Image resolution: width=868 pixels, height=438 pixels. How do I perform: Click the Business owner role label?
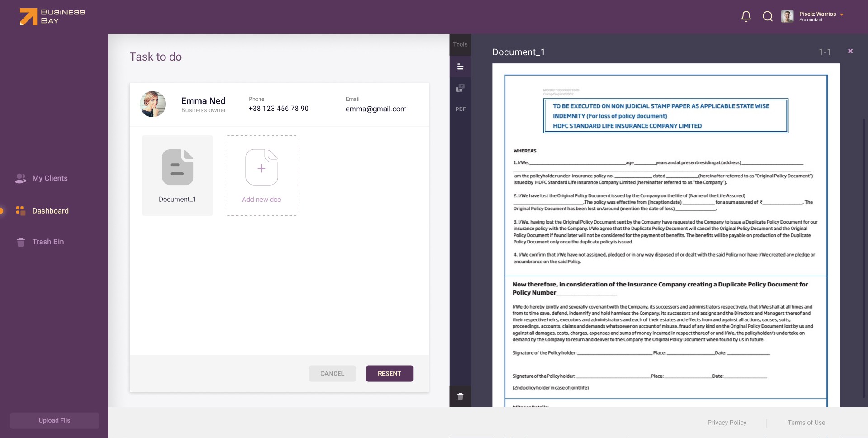point(203,110)
